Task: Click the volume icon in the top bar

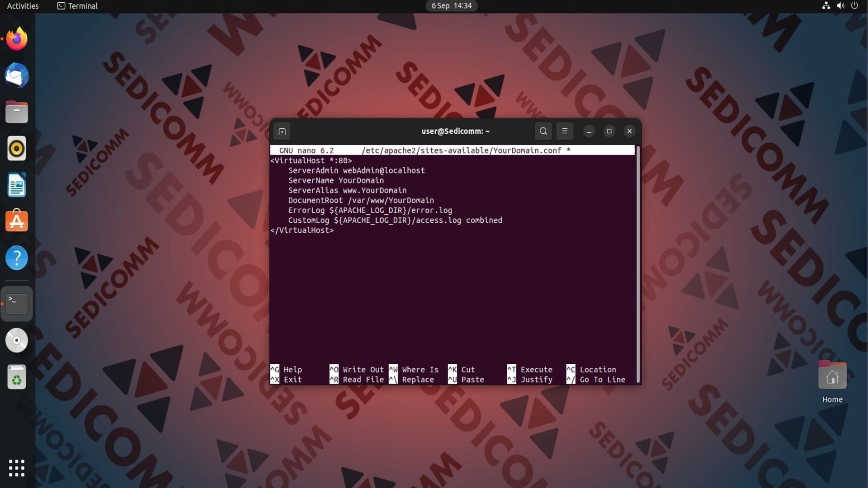Action: tap(840, 6)
